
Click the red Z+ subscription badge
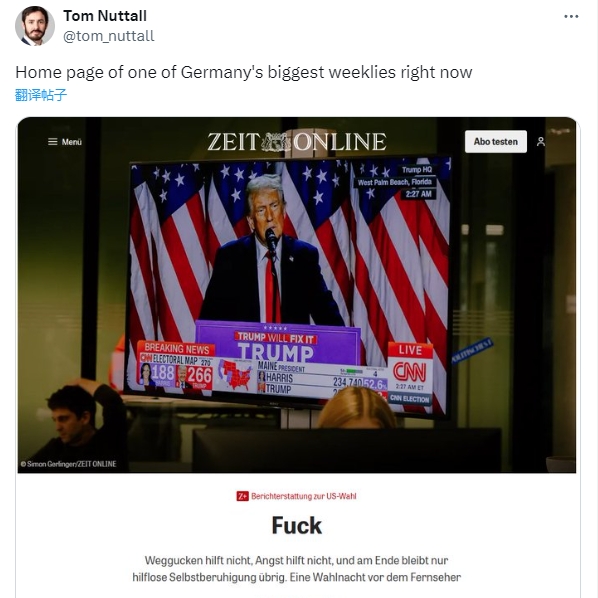pyautogui.click(x=243, y=496)
